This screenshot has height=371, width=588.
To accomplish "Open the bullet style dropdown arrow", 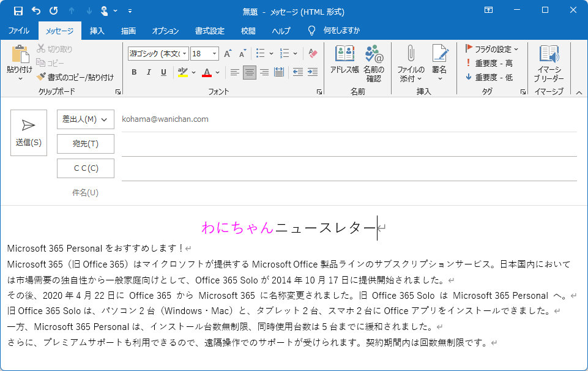I will [x=271, y=54].
